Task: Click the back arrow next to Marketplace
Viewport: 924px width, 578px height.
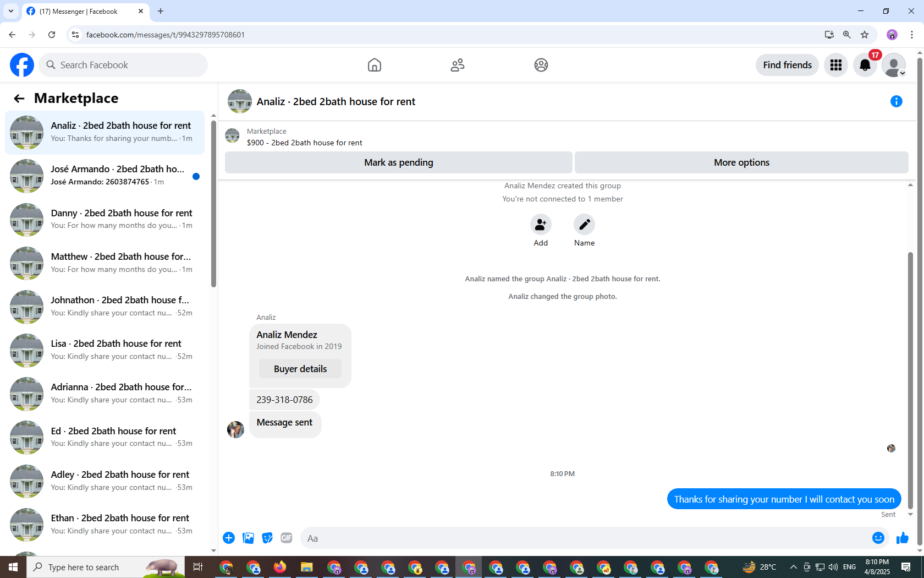Action: click(19, 99)
